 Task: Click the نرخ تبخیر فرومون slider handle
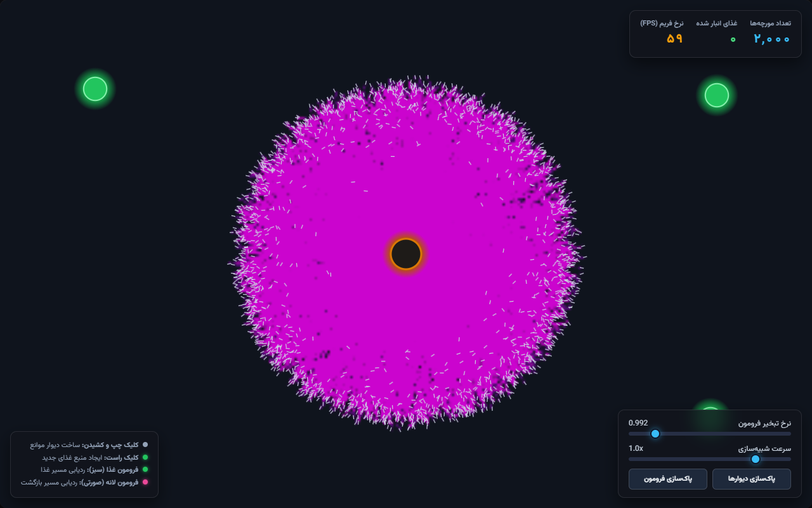point(655,434)
